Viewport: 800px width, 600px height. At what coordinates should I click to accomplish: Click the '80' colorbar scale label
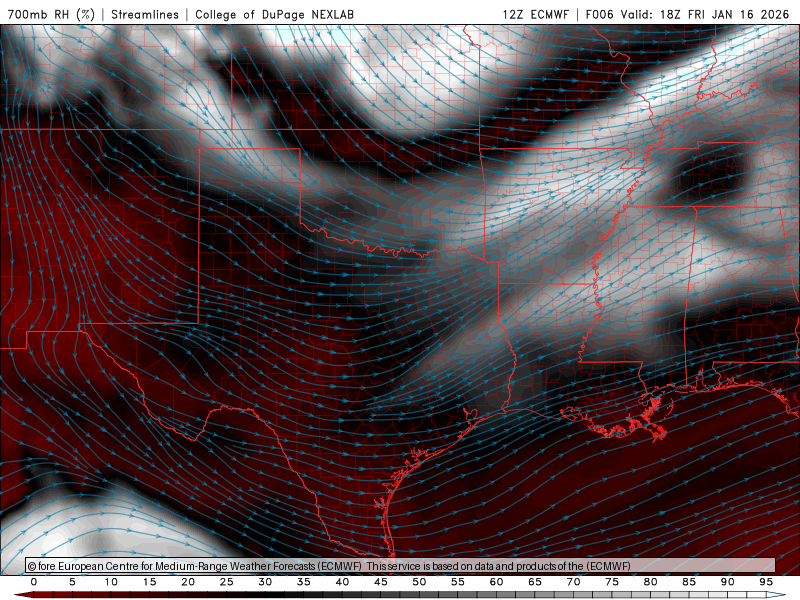coord(651,582)
